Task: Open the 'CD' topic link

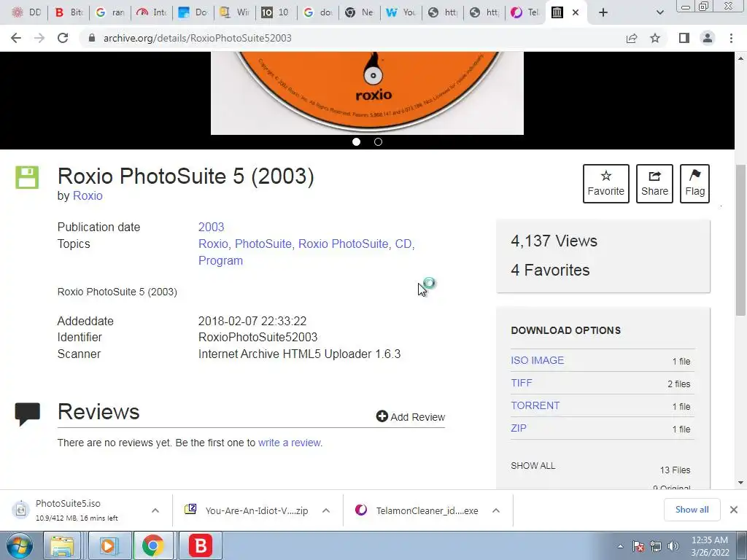Action: [x=403, y=244]
